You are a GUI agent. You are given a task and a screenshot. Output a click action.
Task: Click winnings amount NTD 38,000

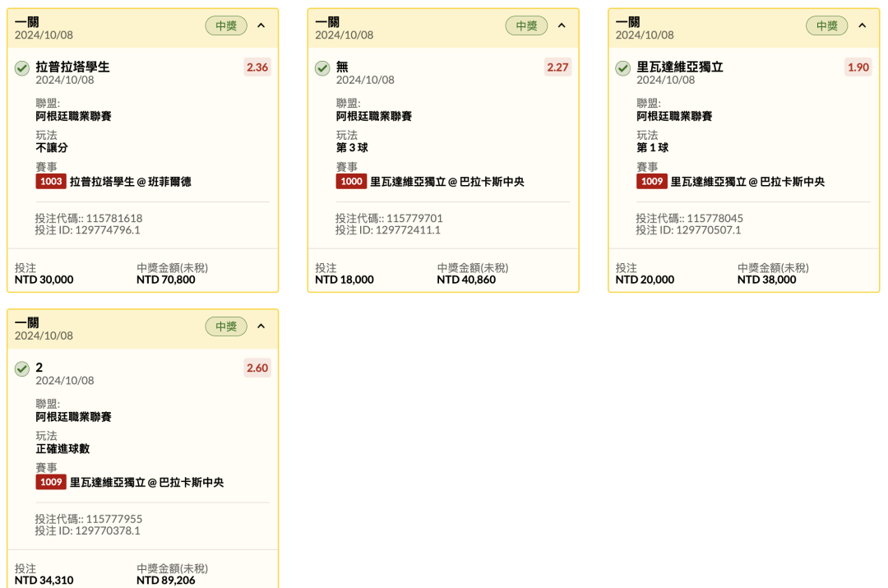767,280
